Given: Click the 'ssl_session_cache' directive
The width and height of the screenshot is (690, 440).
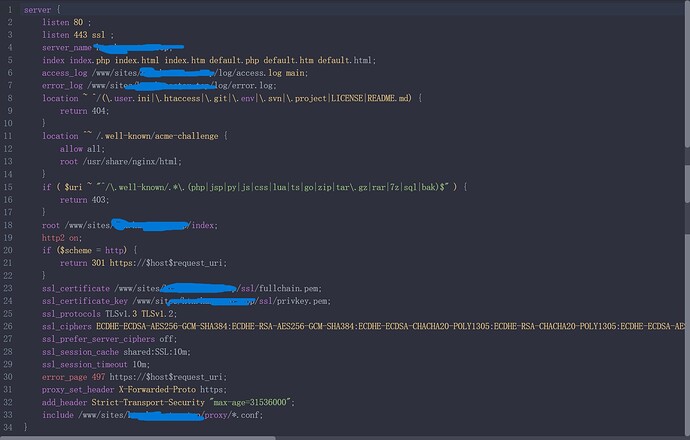Looking at the screenshot, I should point(80,352).
